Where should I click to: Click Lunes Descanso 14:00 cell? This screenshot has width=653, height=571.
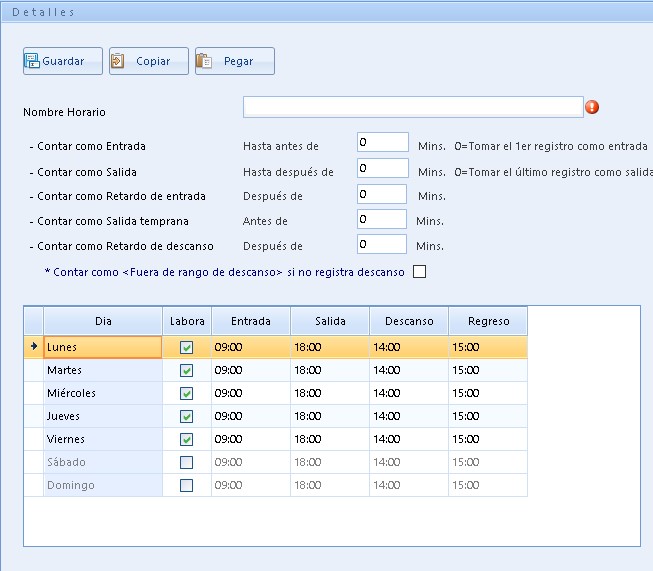point(409,347)
